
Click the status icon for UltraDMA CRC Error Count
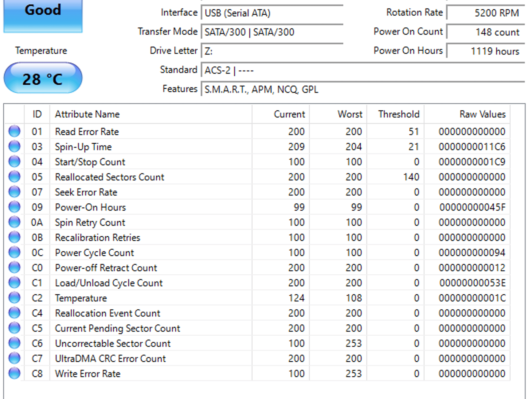click(15, 358)
